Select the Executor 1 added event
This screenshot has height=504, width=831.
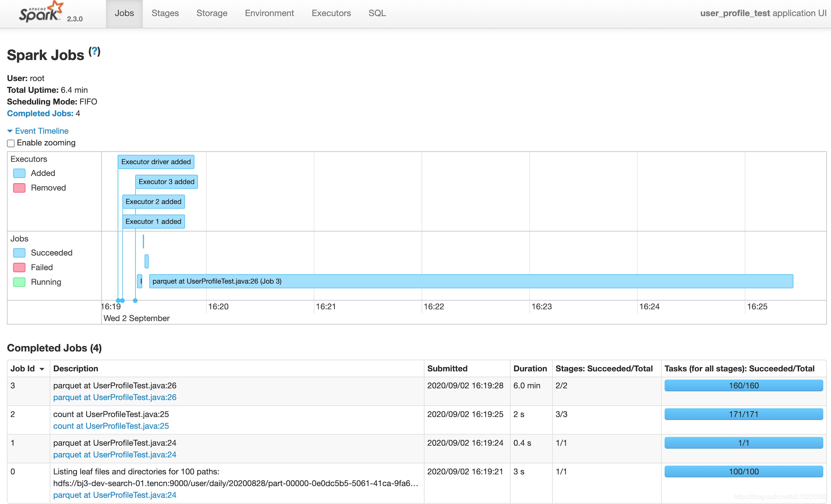click(154, 222)
